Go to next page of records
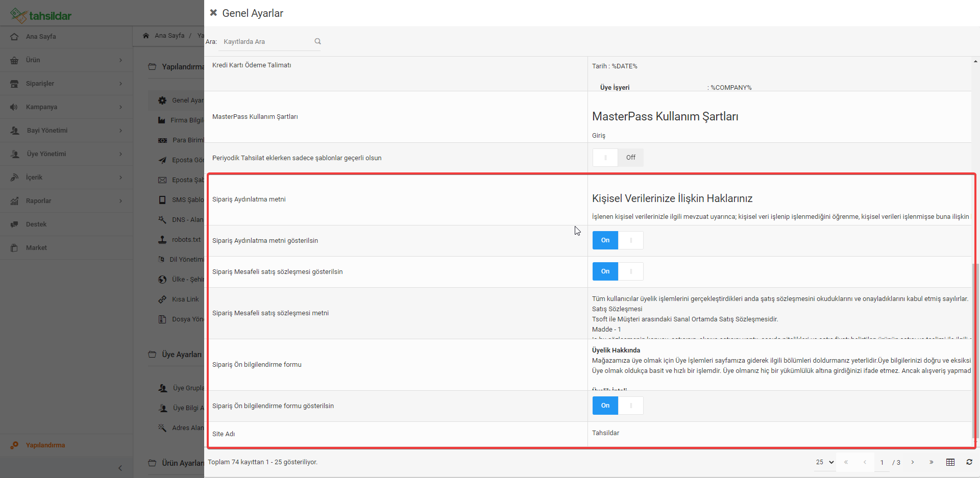 (913, 462)
